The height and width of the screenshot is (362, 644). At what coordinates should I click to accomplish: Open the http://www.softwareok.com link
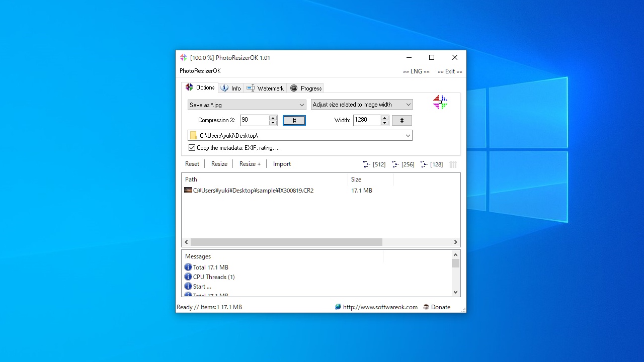click(x=380, y=307)
